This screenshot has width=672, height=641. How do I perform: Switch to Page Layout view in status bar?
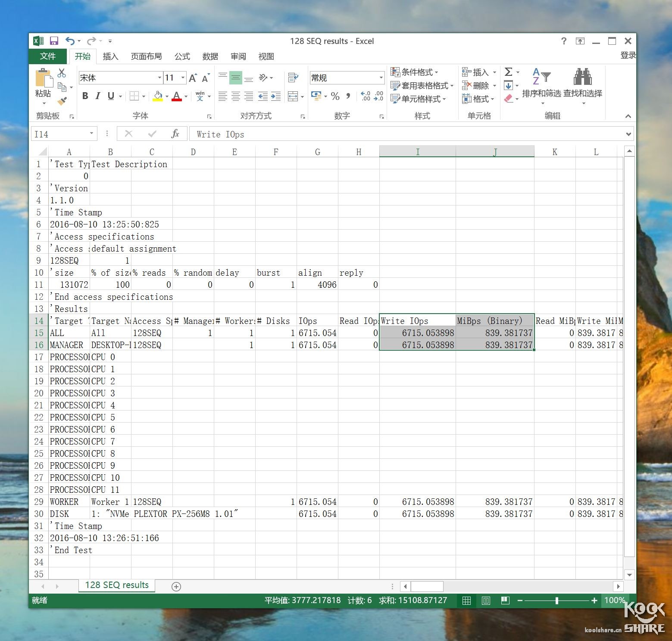click(x=486, y=601)
